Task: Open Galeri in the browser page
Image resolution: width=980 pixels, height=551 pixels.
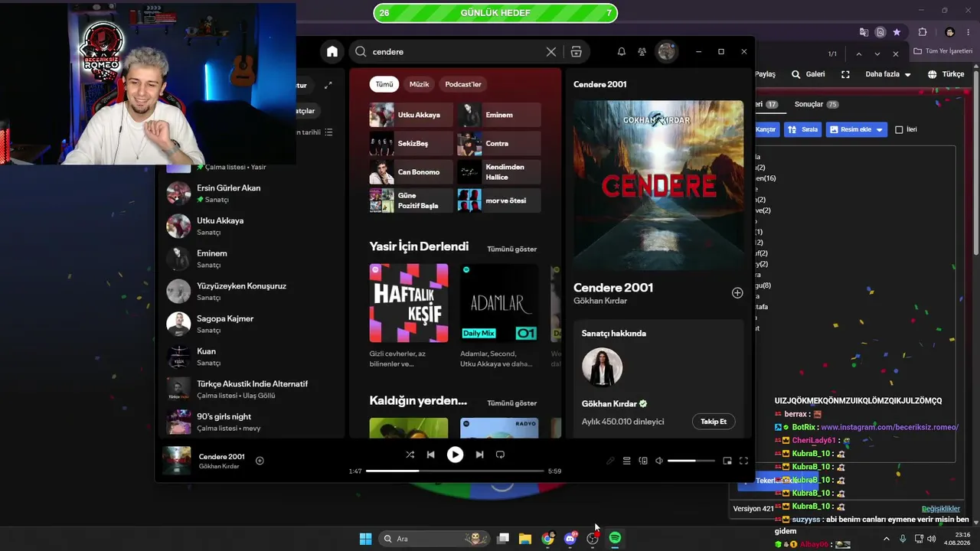Action: coord(808,74)
